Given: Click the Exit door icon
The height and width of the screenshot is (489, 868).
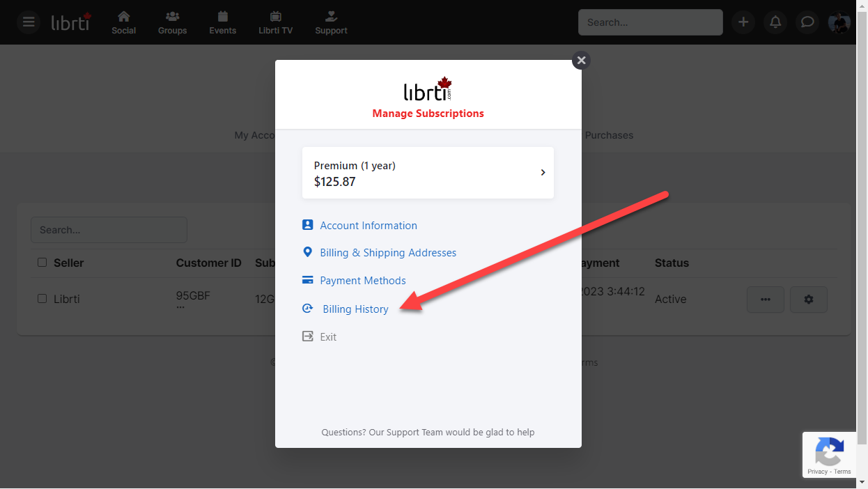Looking at the screenshot, I should coord(307,336).
